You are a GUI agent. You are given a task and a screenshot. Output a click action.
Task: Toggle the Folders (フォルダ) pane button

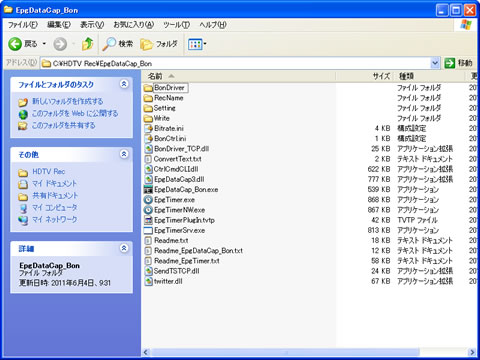point(159,44)
